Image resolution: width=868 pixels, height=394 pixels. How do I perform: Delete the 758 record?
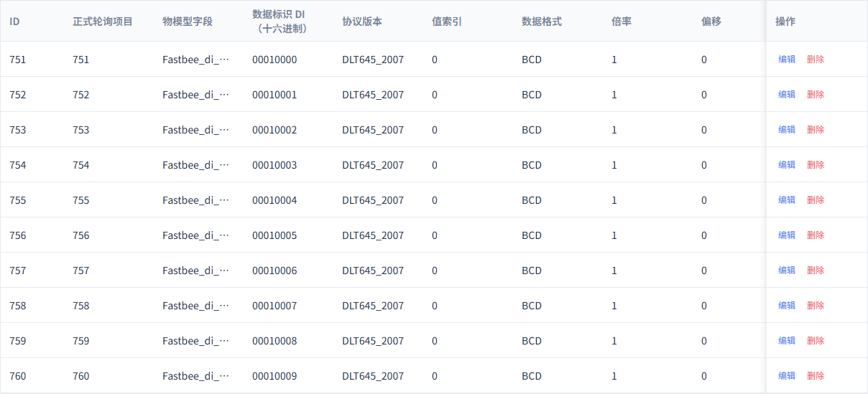(x=816, y=306)
